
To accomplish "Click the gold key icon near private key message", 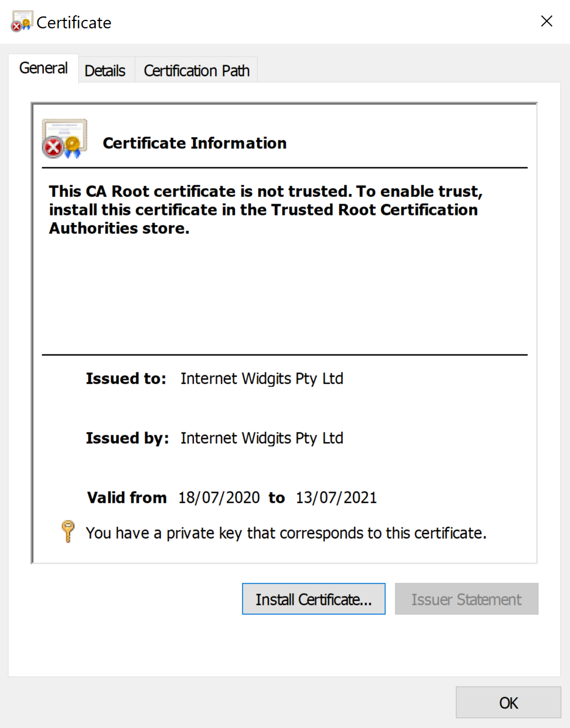I will point(67,532).
